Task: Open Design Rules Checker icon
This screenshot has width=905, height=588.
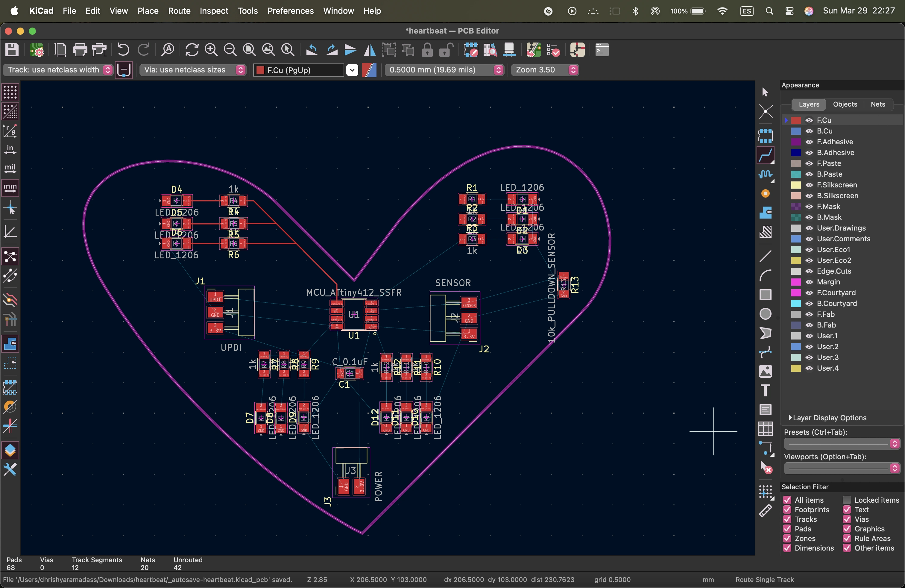Action: tap(553, 50)
